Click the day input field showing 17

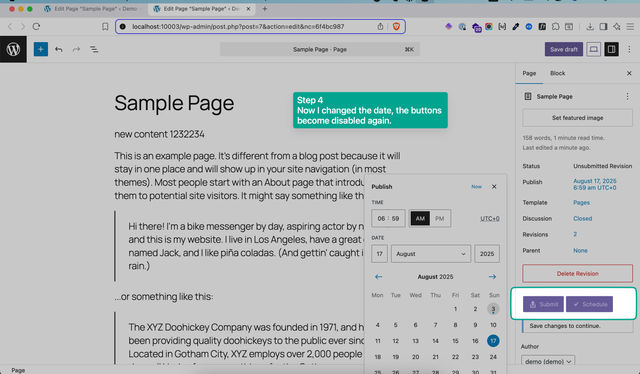pyautogui.click(x=379, y=254)
